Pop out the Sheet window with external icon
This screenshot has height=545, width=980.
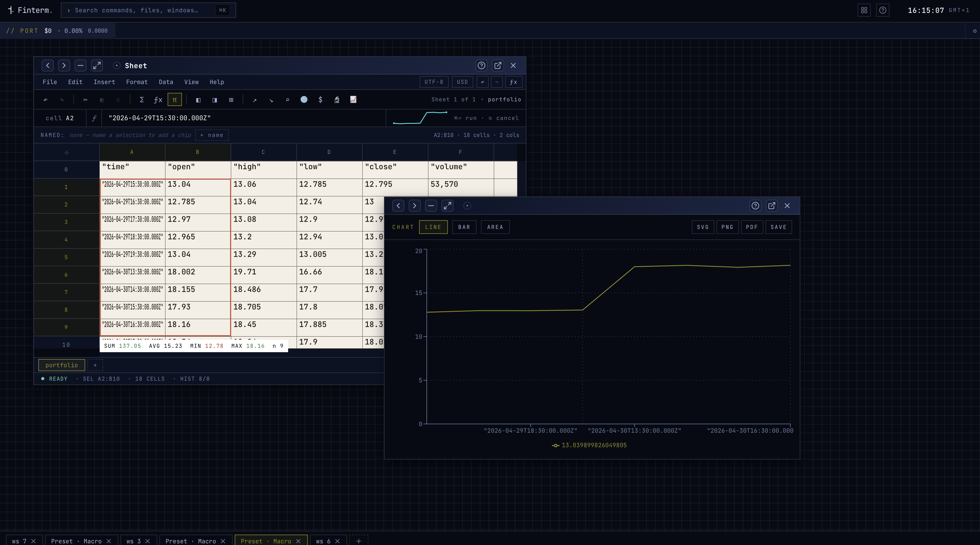pos(498,65)
